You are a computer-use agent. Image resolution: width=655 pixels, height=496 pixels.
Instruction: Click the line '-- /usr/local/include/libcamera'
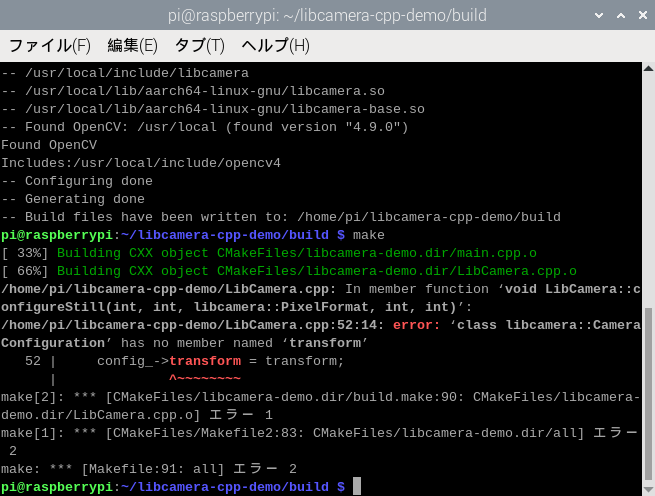[125, 73]
